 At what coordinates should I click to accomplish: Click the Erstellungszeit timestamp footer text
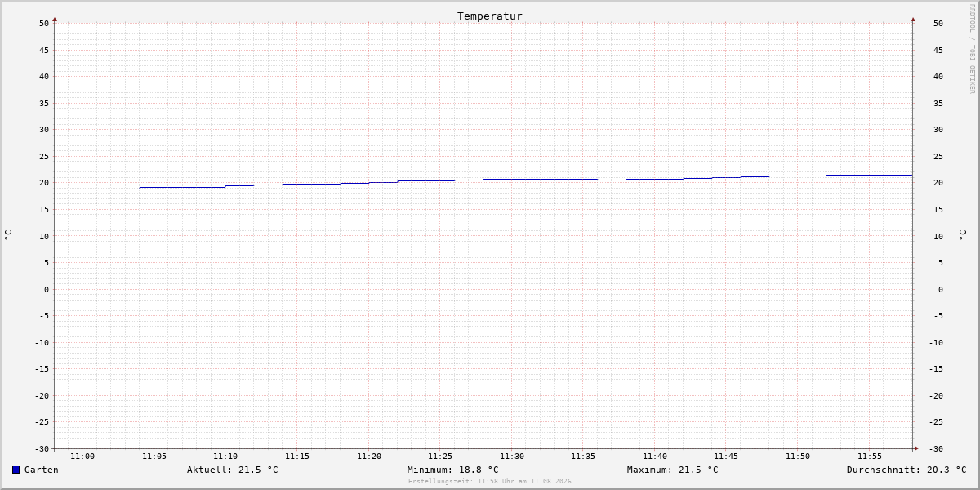(490, 482)
